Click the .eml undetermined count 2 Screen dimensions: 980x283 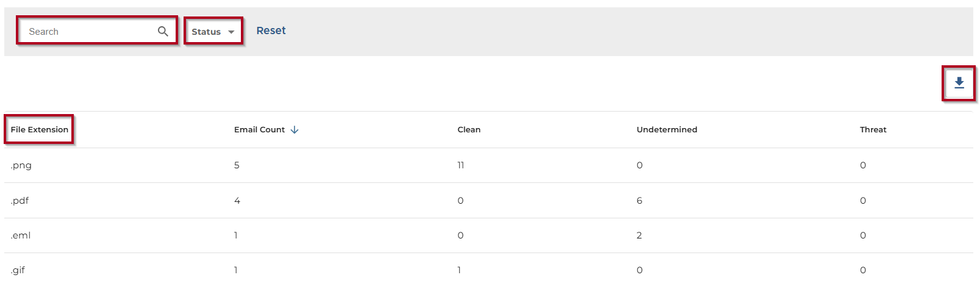[639, 235]
